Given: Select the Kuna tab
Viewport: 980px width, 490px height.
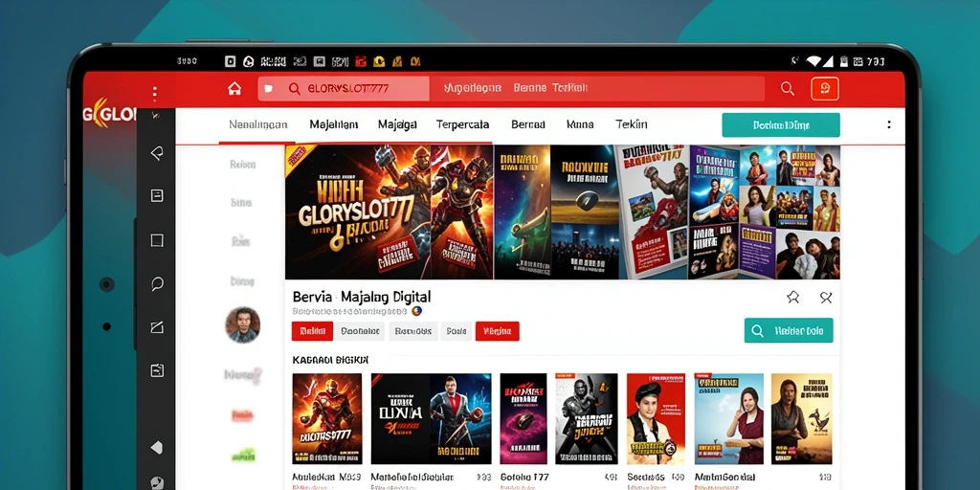Looking at the screenshot, I should tap(580, 124).
